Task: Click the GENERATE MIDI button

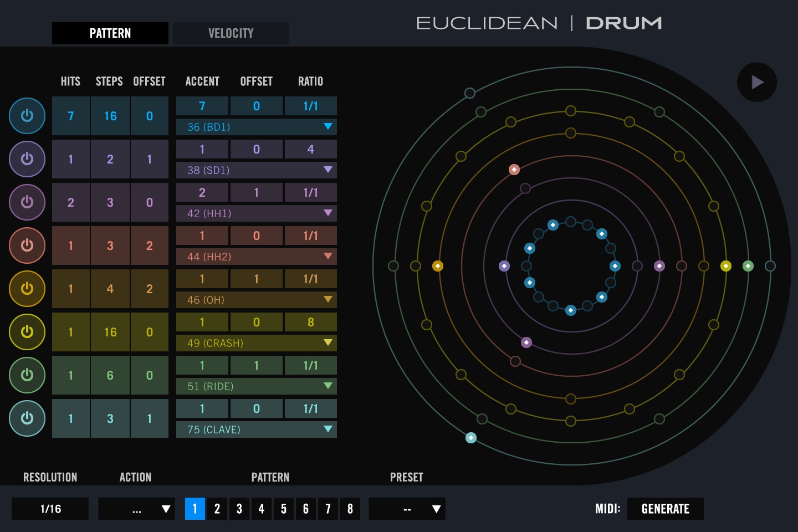Action: (665, 508)
